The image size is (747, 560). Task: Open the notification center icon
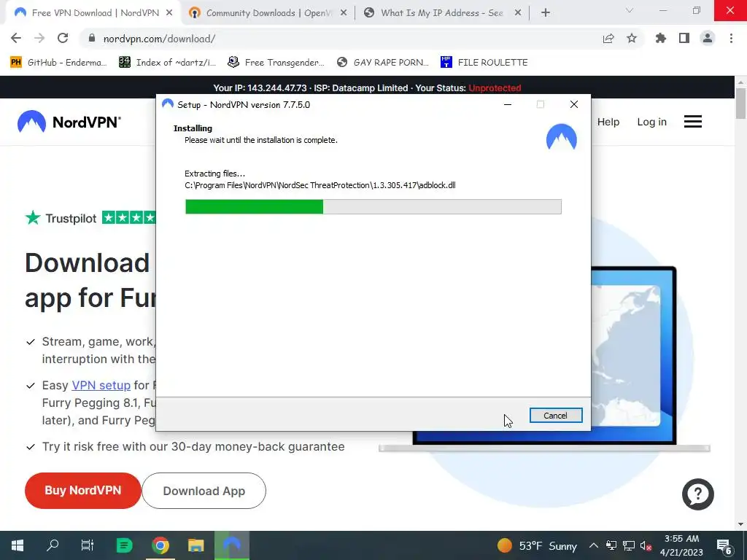[x=724, y=546]
